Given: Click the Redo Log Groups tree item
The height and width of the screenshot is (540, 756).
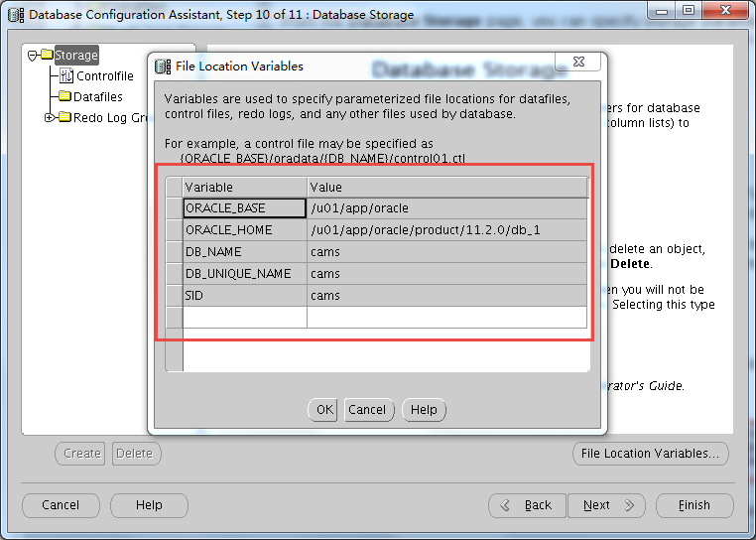Looking at the screenshot, I should (110, 117).
